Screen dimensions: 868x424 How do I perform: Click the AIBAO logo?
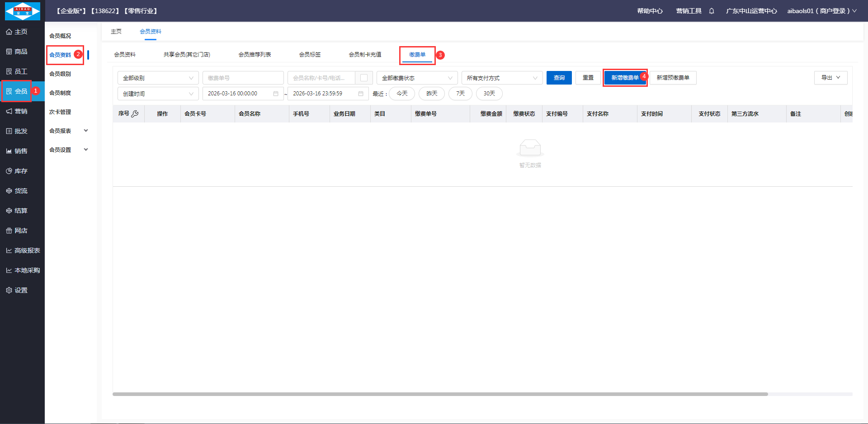tap(22, 11)
